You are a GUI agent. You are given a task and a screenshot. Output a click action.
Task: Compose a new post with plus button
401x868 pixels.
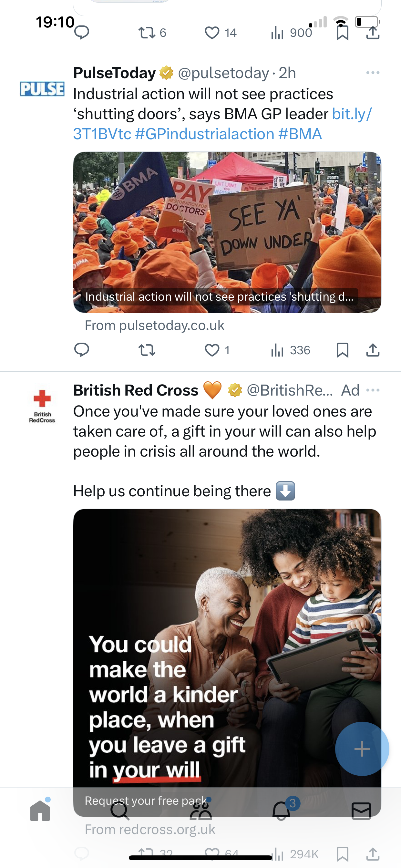click(362, 749)
